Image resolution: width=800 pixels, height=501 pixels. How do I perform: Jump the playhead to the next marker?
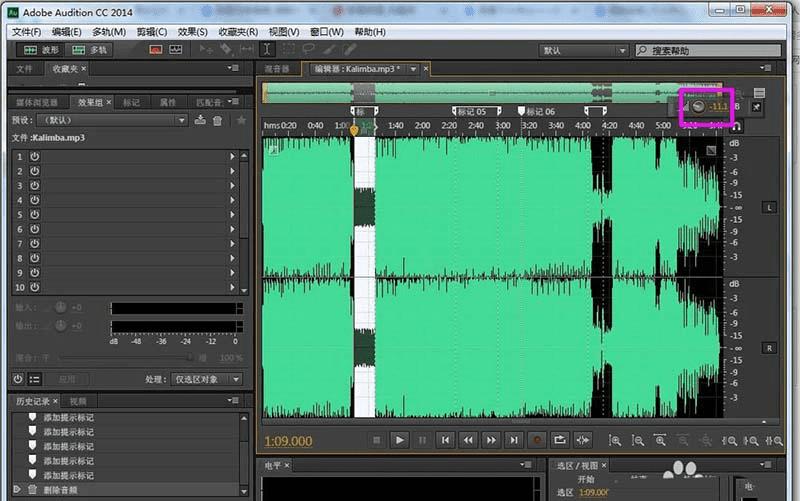click(x=513, y=440)
